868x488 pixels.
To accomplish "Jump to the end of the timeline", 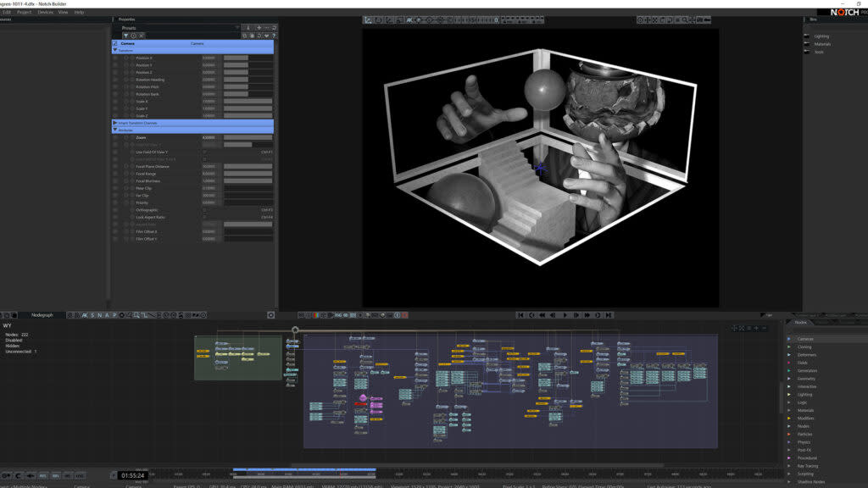I will pyautogui.click(x=609, y=315).
